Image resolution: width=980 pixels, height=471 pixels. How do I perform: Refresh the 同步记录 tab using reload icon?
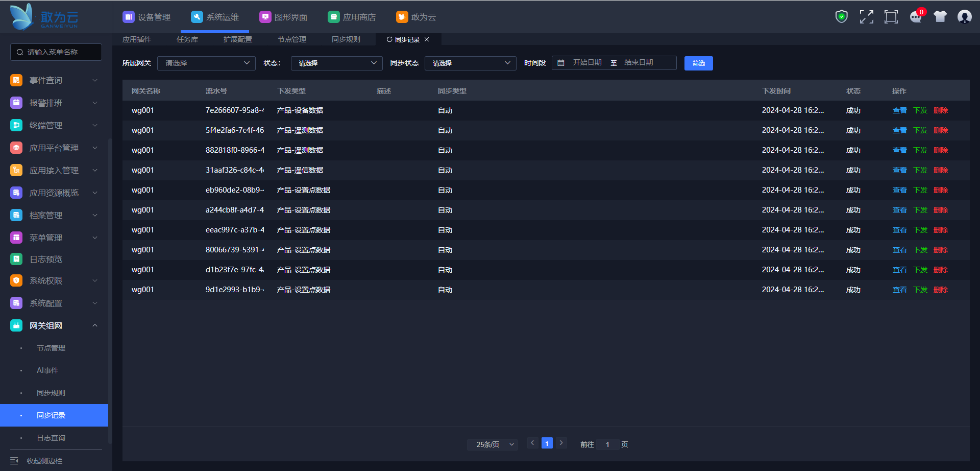coord(389,39)
